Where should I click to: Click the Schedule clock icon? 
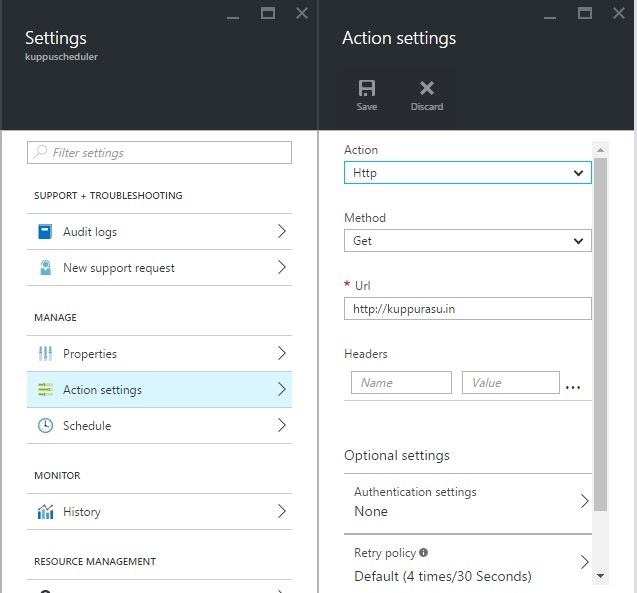pyautogui.click(x=45, y=426)
